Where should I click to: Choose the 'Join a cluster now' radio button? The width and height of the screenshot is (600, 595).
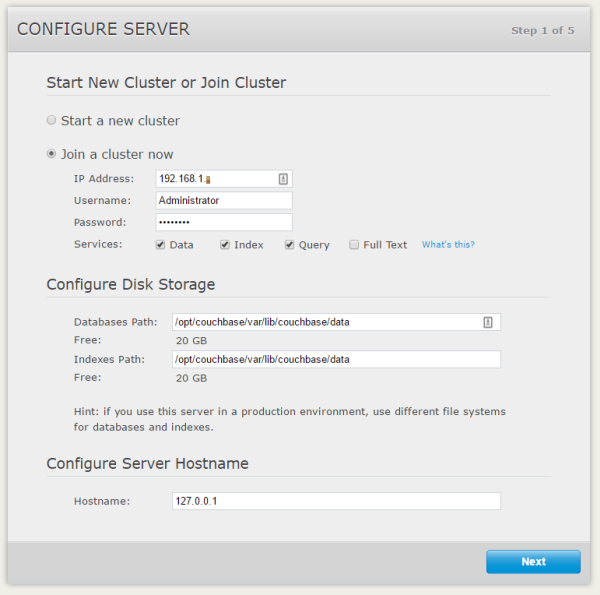(x=52, y=154)
